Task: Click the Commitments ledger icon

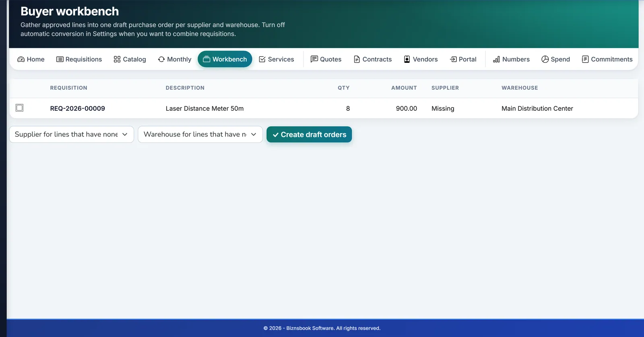Action: [585, 59]
